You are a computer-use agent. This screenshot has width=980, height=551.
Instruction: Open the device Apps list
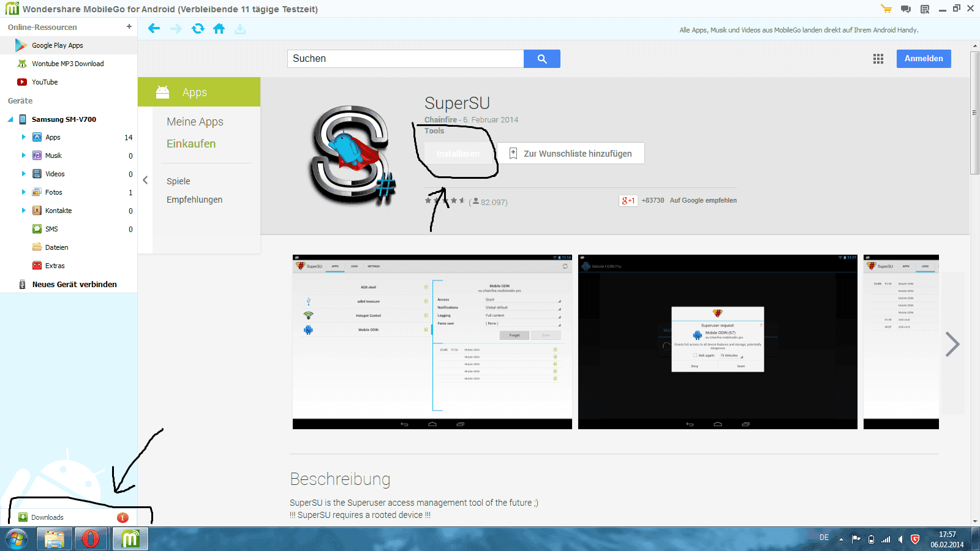coord(53,137)
